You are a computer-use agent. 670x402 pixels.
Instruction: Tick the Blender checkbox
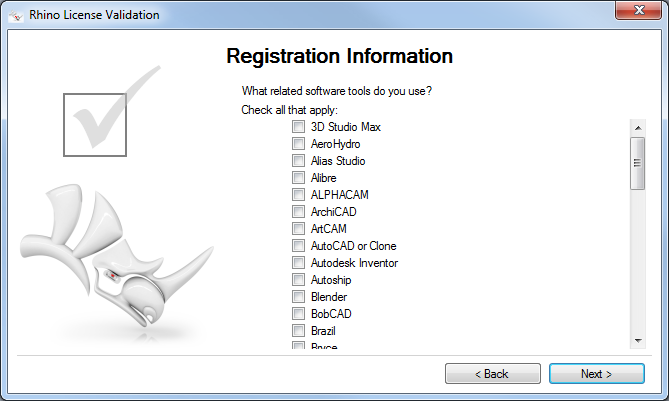point(298,296)
